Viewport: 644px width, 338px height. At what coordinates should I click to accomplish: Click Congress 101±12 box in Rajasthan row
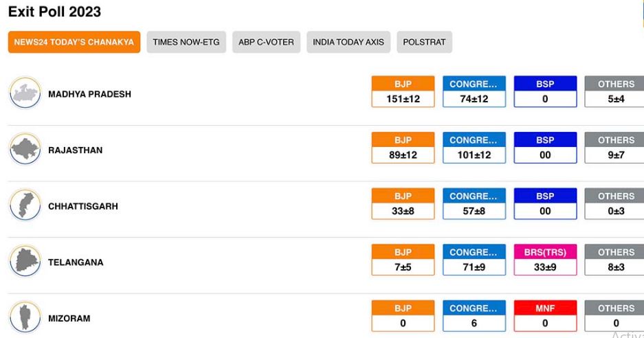474,148
